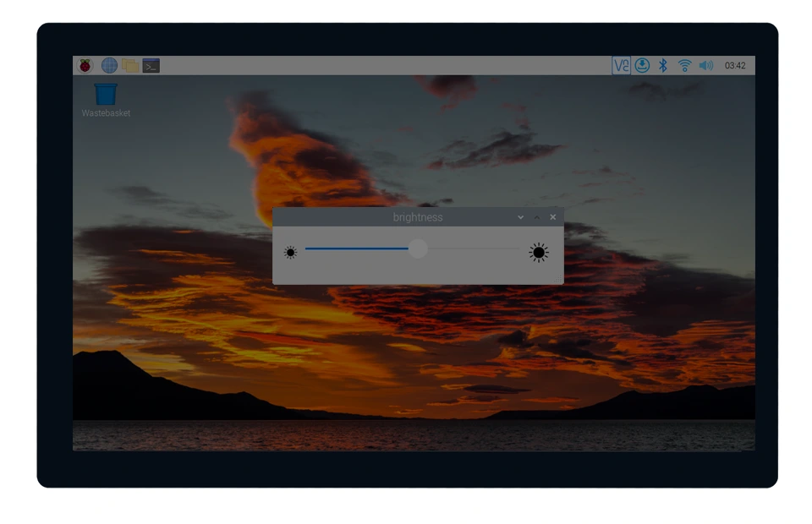This screenshot has height=524, width=812.
Task: Click the VNC server tray icon
Action: pos(621,65)
